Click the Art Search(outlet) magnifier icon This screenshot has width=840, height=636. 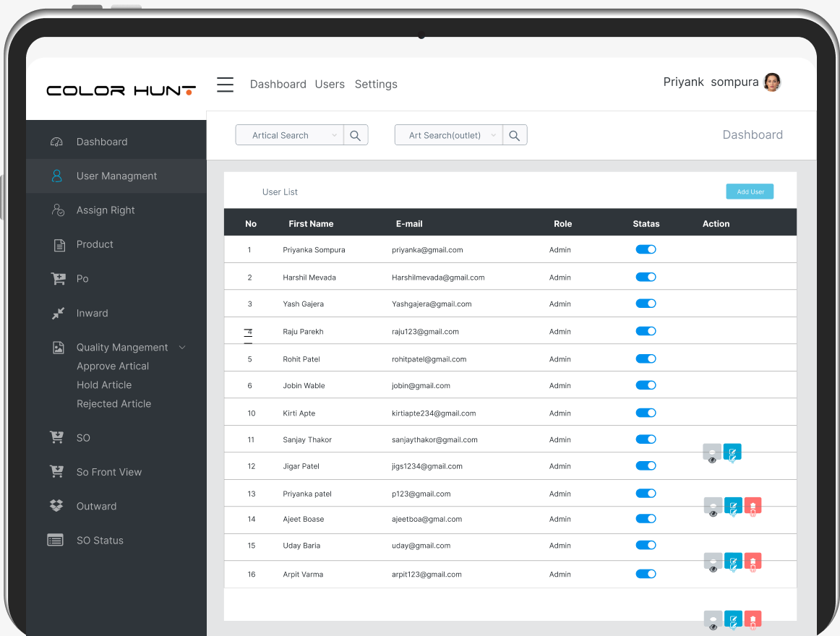point(514,136)
